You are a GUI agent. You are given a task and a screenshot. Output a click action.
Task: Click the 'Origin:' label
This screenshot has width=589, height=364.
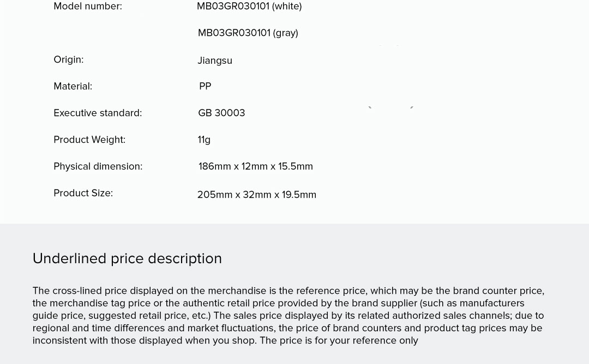tap(69, 60)
